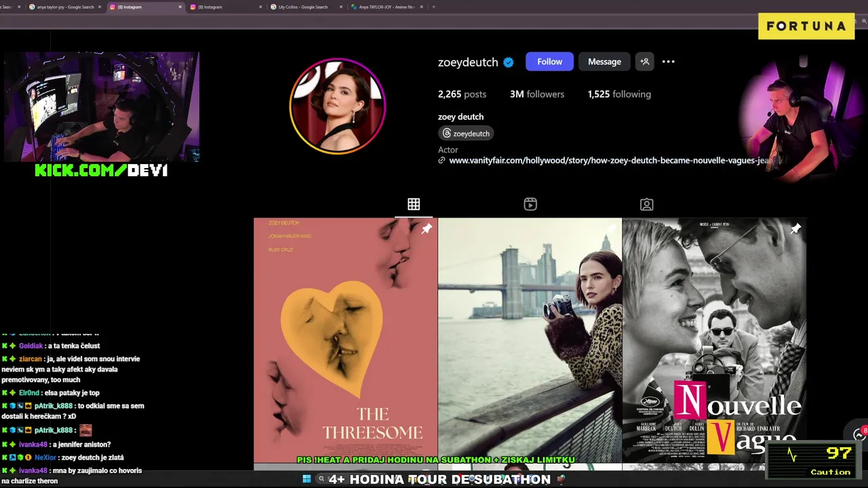Screen dimensions: 868x488
Task: Click the Message button
Action: click(x=604, y=62)
